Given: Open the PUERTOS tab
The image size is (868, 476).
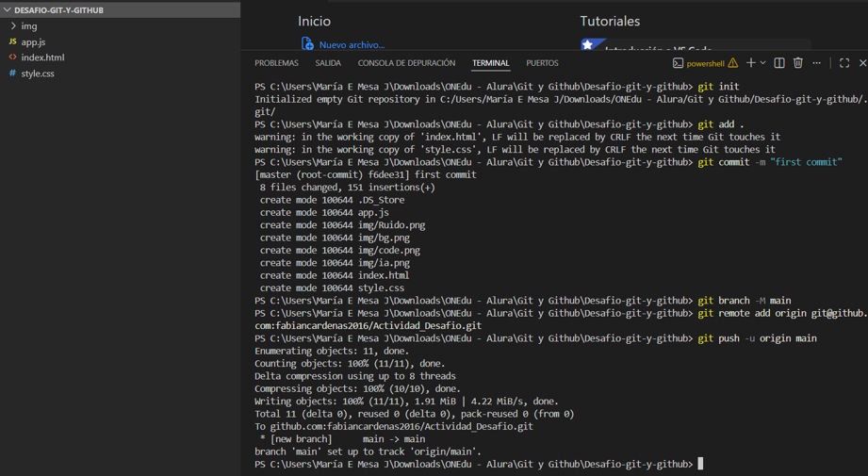Looking at the screenshot, I should pos(542,63).
